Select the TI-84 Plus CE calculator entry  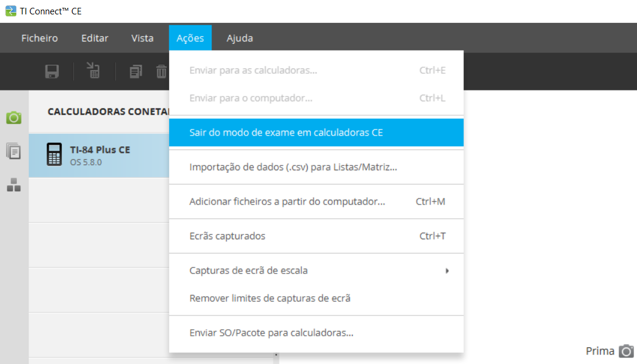click(x=99, y=155)
